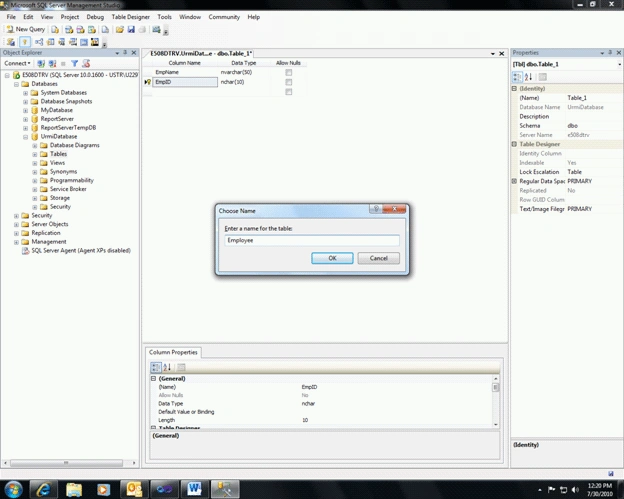Click the help question icon in Choose Name dialog
The width and height of the screenshot is (624, 499).
(x=376, y=209)
